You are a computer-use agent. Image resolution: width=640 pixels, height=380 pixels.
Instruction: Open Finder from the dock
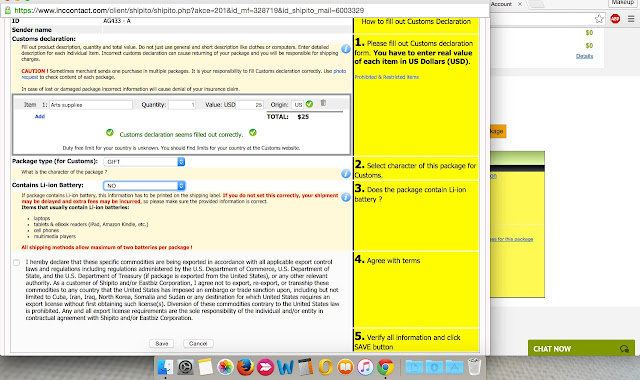165,367
